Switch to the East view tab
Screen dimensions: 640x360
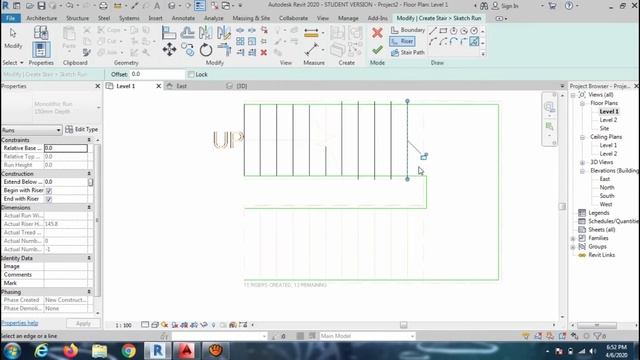pos(182,86)
